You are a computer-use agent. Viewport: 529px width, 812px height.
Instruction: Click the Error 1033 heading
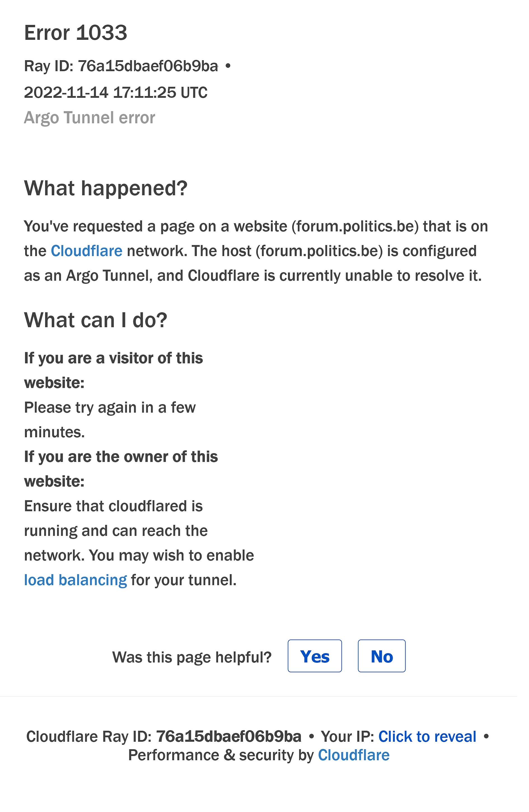pyautogui.click(x=75, y=33)
